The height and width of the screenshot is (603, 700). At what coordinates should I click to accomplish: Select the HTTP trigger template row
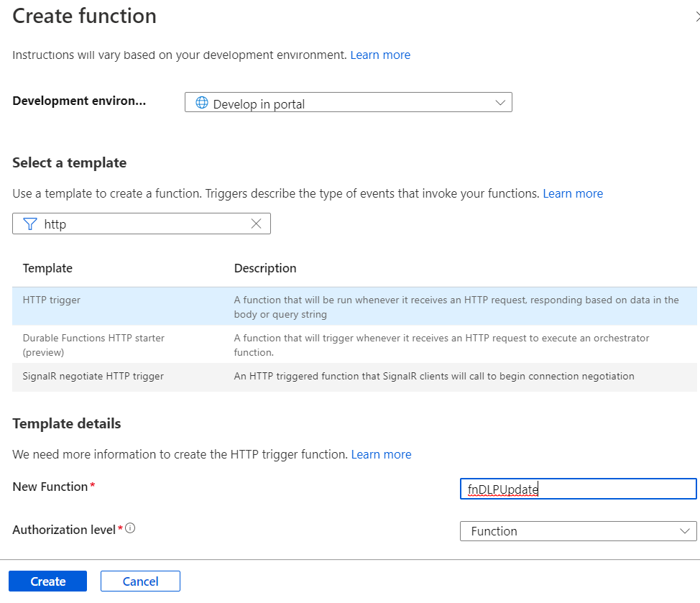click(x=354, y=307)
